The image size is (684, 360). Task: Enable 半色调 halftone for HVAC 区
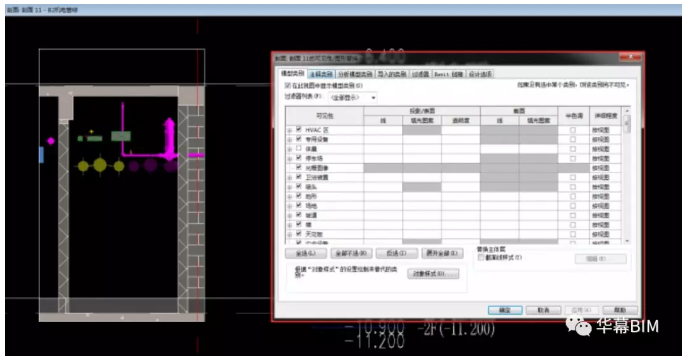pyautogui.click(x=573, y=130)
